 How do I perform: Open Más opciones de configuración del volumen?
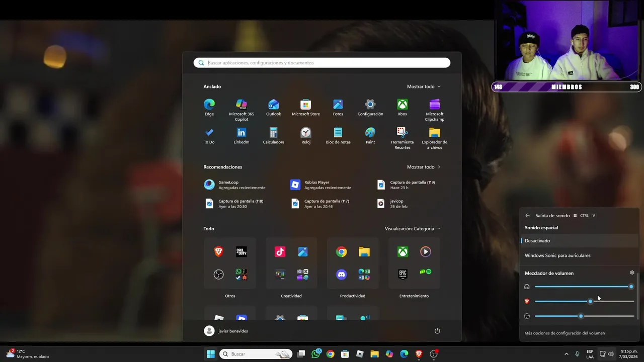[565, 333]
